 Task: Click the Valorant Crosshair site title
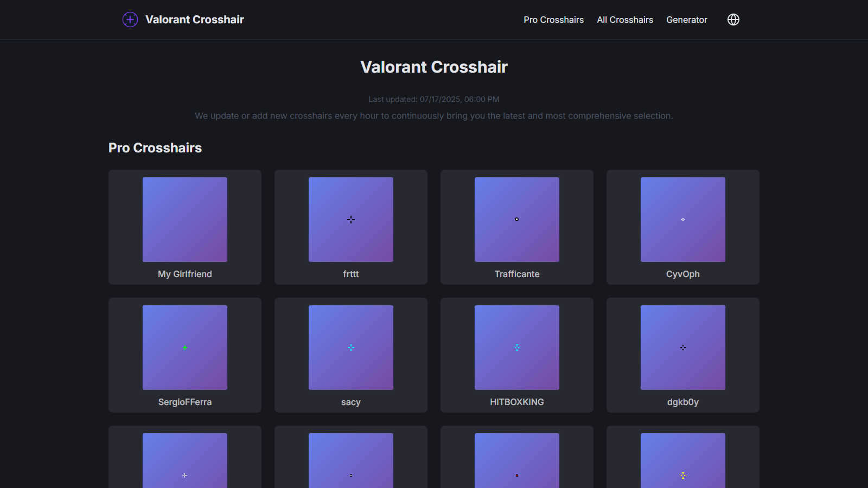[195, 20]
